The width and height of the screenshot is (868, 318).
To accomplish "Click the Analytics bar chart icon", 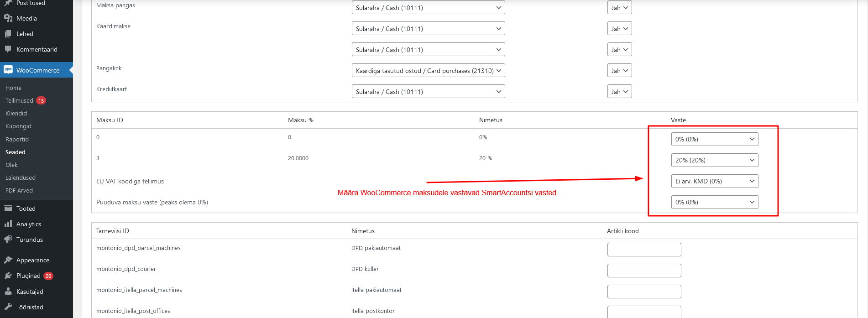I will tap(8, 224).
